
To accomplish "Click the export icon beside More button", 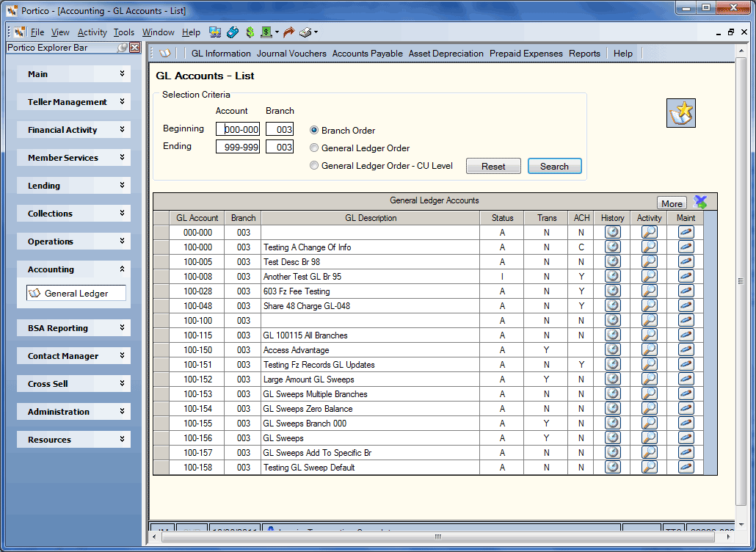I will (700, 203).
